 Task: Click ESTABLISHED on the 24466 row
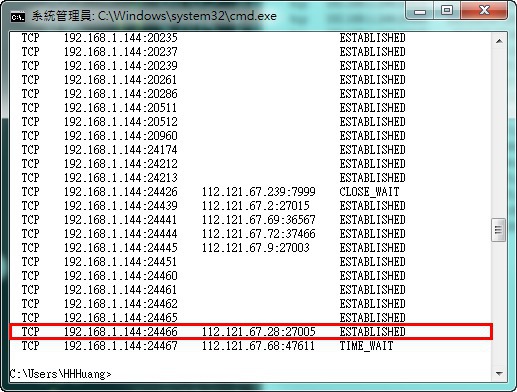pos(372,332)
